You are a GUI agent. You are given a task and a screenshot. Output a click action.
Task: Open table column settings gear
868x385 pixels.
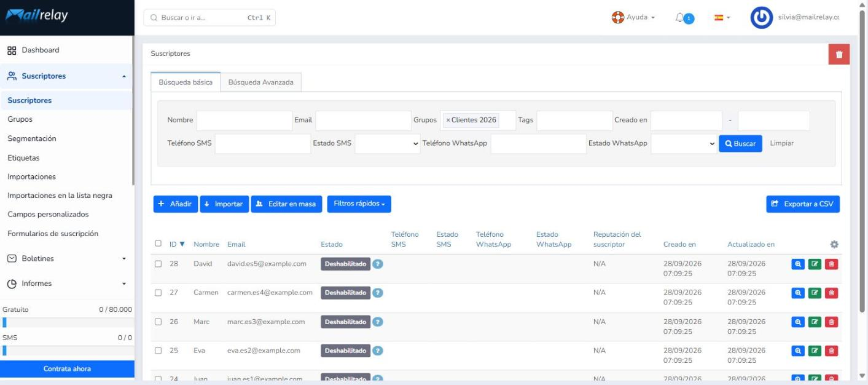tap(834, 244)
